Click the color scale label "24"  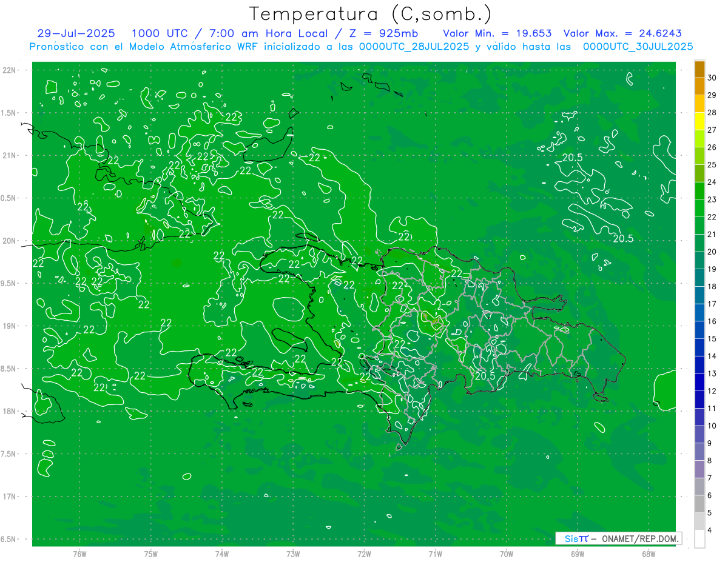pyautogui.click(x=712, y=182)
